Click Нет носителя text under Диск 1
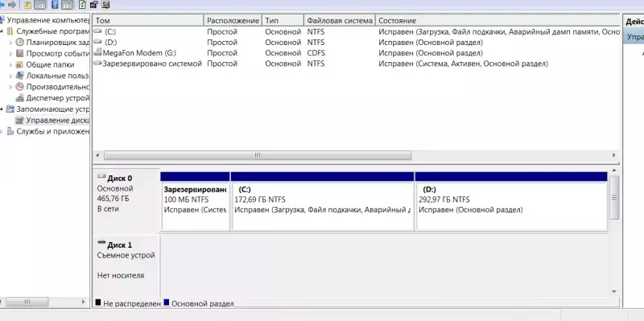The width and height of the screenshot is (644, 321). pyautogui.click(x=121, y=275)
